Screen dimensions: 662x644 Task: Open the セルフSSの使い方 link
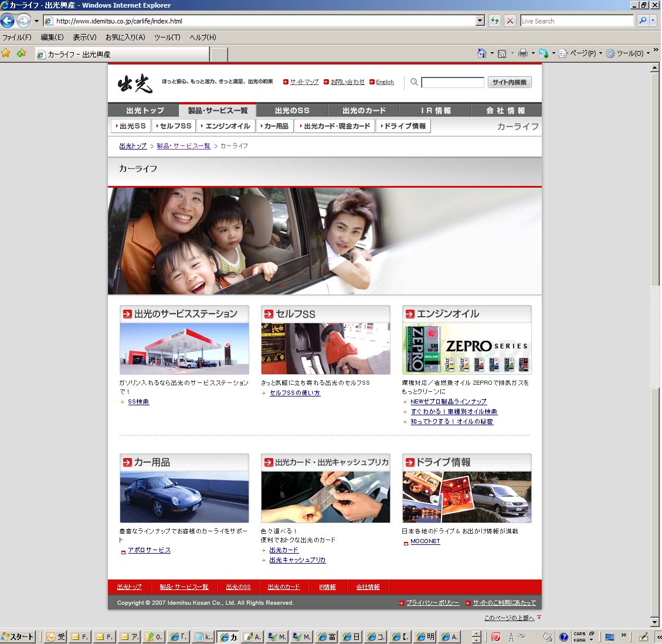(x=295, y=393)
